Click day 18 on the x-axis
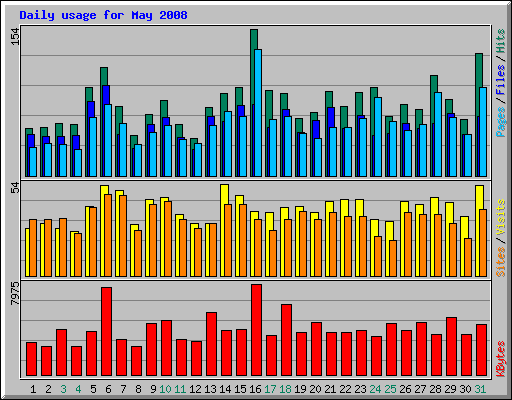Viewport: 512px width, 400px height. pyautogui.click(x=285, y=389)
